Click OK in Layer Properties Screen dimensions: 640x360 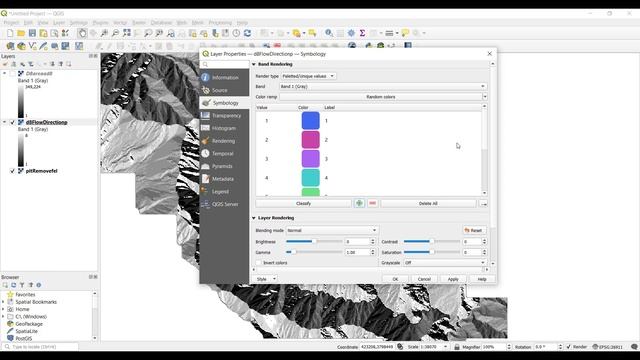(395, 279)
